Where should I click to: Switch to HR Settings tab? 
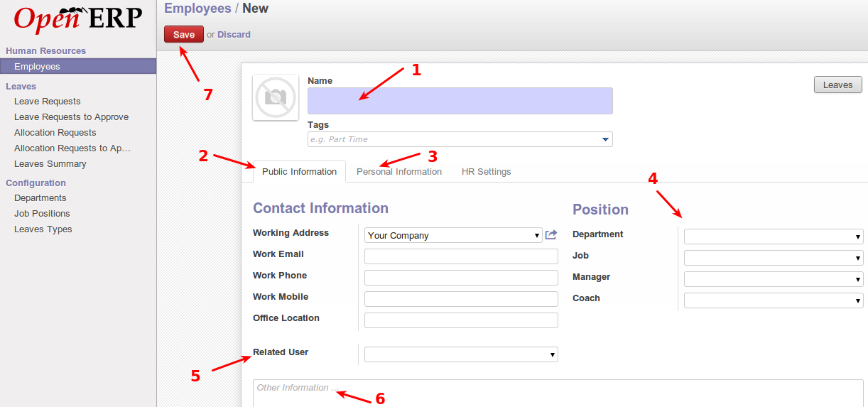click(x=486, y=172)
